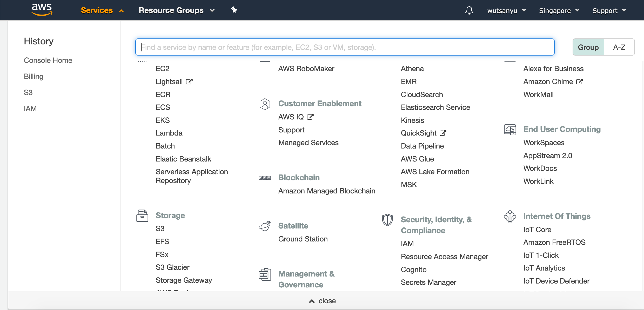Open Amazon FreeRTOS
The width and height of the screenshot is (644, 310).
555,242
